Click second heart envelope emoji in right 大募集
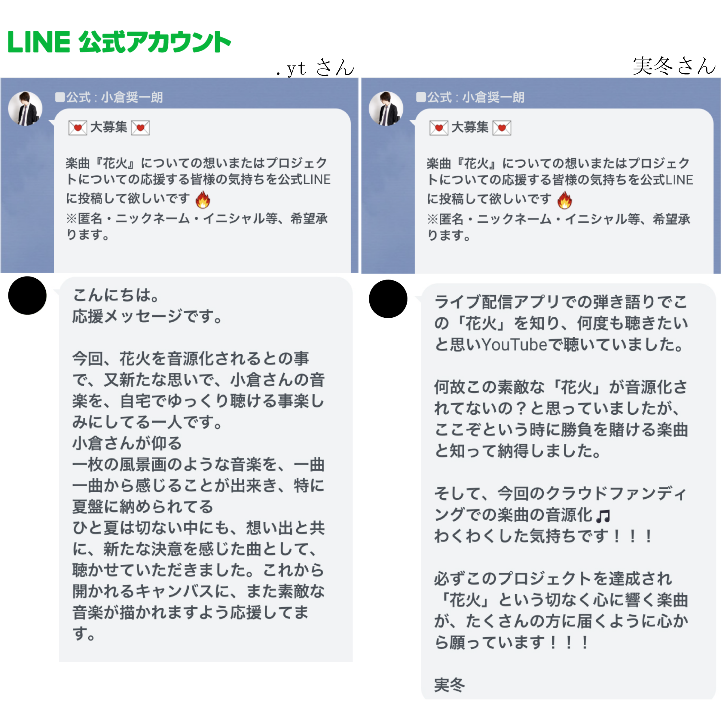This screenshot has width=721, height=728. tap(502, 128)
